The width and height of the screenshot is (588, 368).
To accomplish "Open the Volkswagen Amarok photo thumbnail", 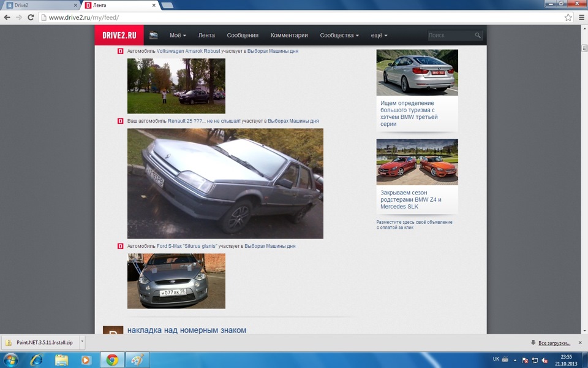I will point(176,86).
